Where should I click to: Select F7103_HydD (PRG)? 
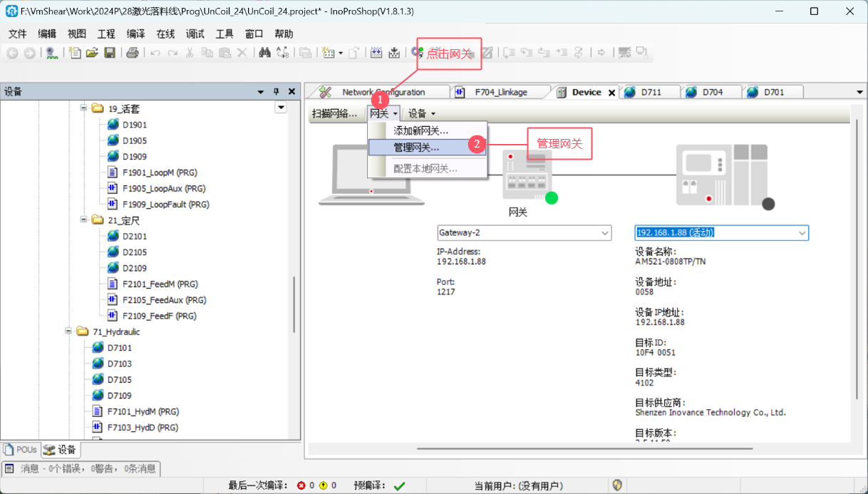[135, 428]
